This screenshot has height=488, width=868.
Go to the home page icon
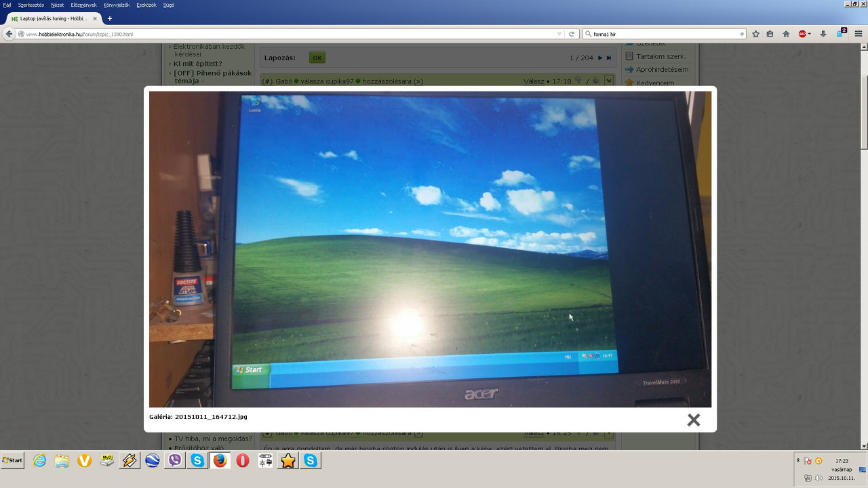786,34
